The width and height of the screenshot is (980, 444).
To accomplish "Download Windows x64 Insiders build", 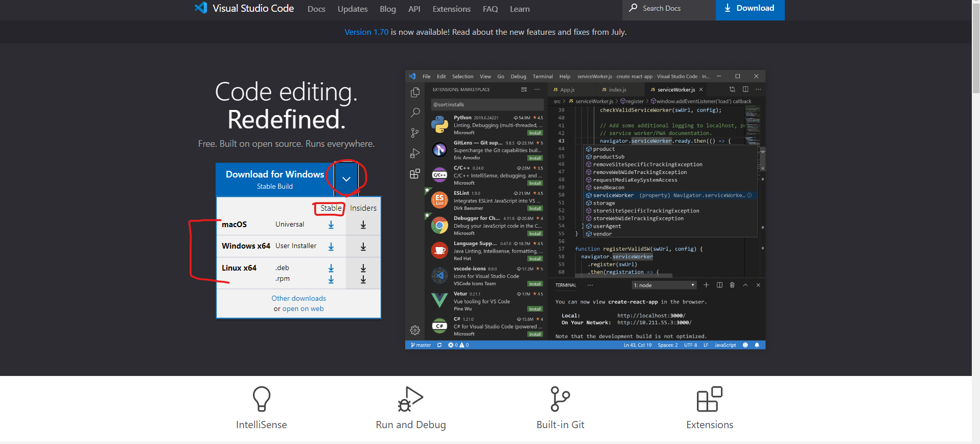I will point(363,247).
